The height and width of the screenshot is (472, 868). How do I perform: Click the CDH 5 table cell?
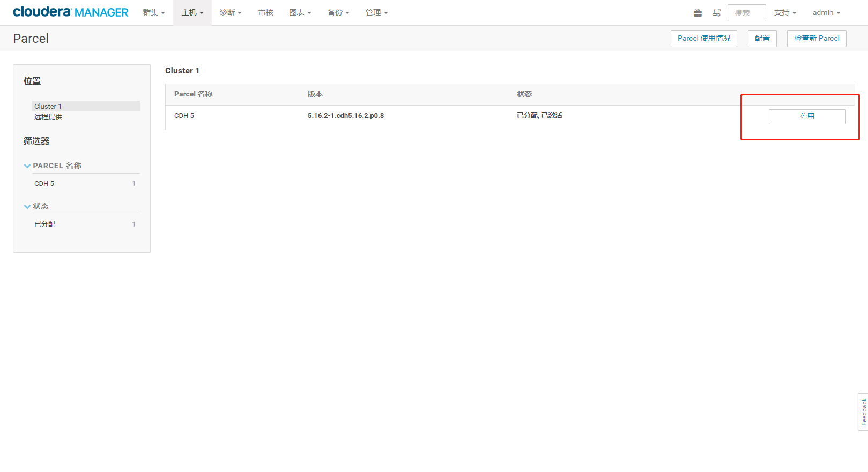pos(184,116)
